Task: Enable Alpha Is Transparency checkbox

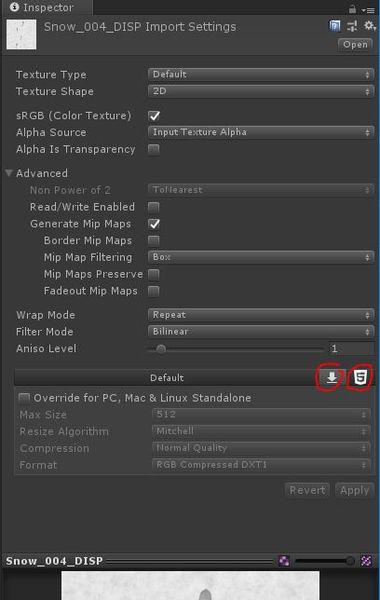Action: tap(154, 149)
